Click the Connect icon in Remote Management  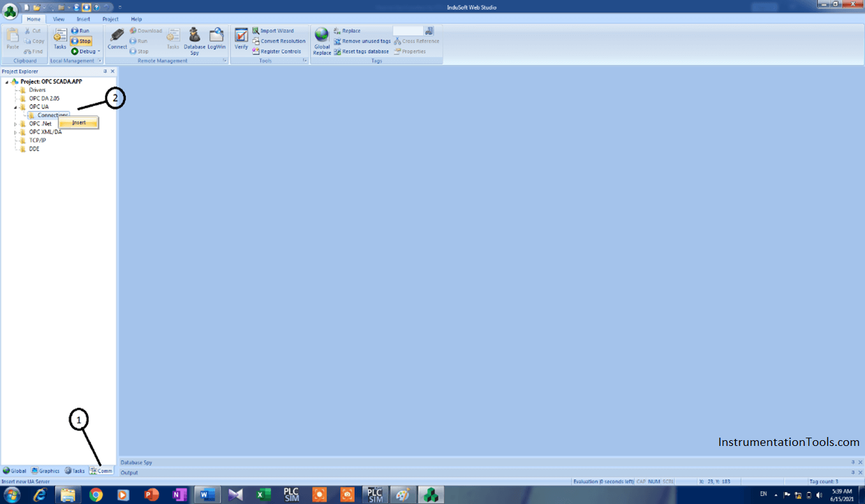(117, 40)
